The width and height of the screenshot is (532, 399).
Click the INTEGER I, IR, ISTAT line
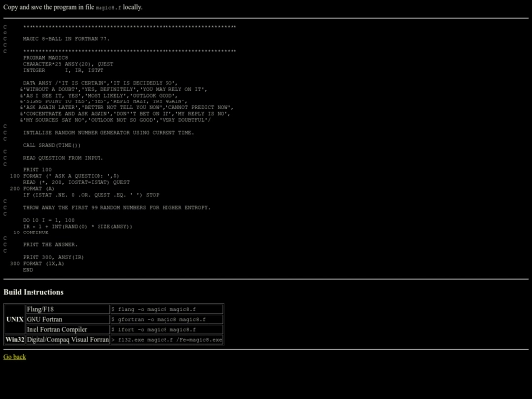click(63, 70)
